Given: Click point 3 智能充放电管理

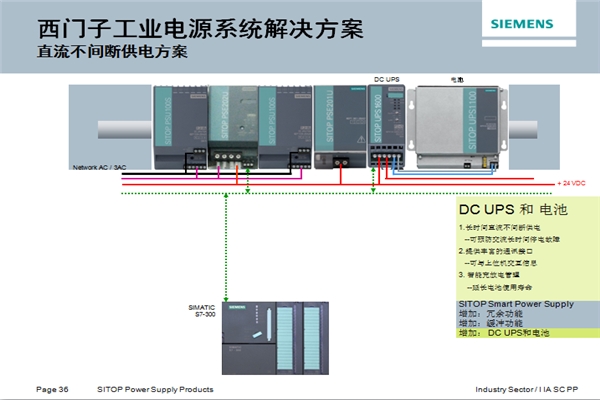Looking at the screenshot, I should pyautogui.click(x=489, y=275).
